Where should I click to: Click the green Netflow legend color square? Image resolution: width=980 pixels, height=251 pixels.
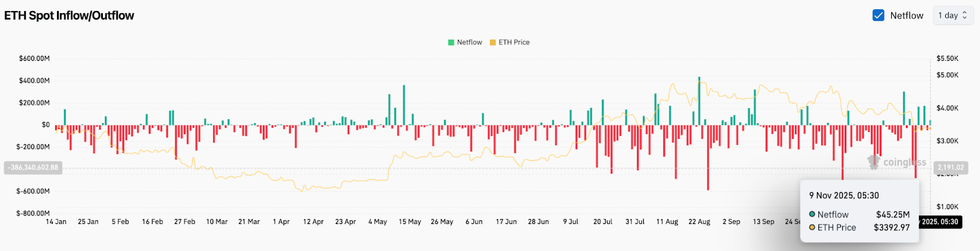[451, 42]
